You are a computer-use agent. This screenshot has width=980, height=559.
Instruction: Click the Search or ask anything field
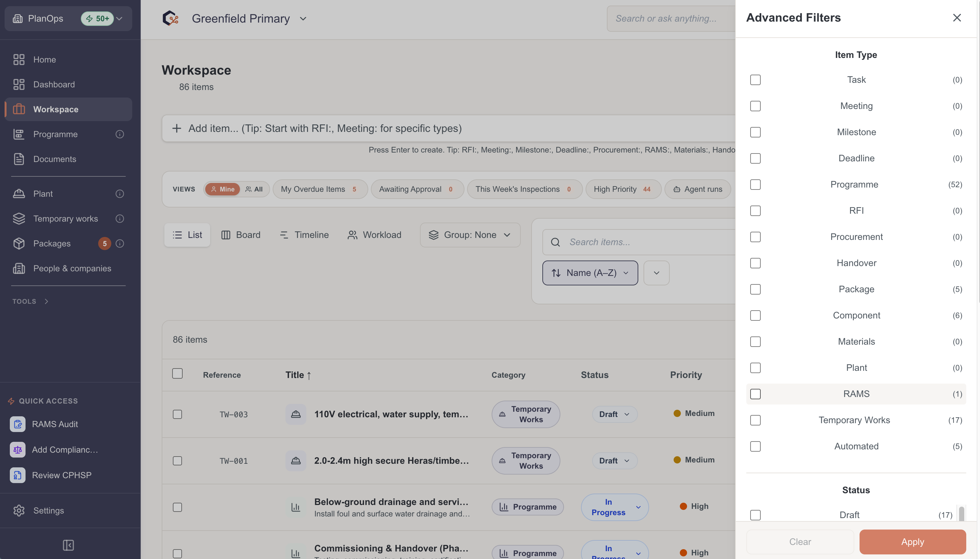(x=671, y=18)
